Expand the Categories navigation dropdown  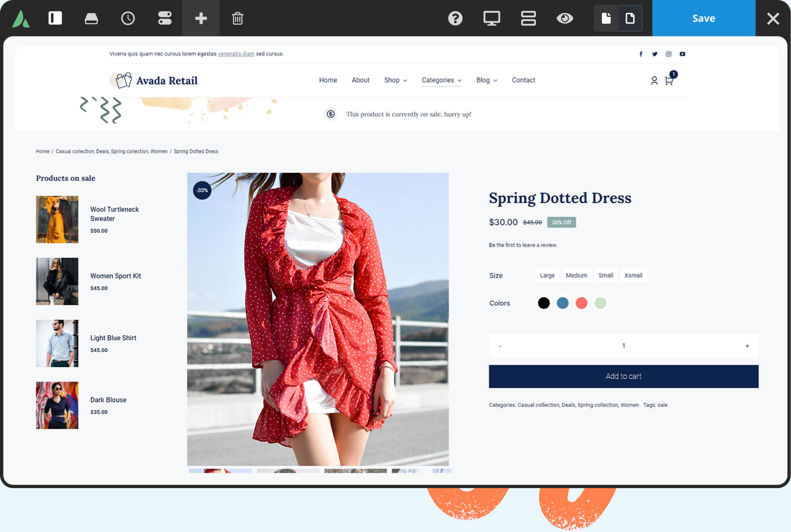click(x=441, y=80)
